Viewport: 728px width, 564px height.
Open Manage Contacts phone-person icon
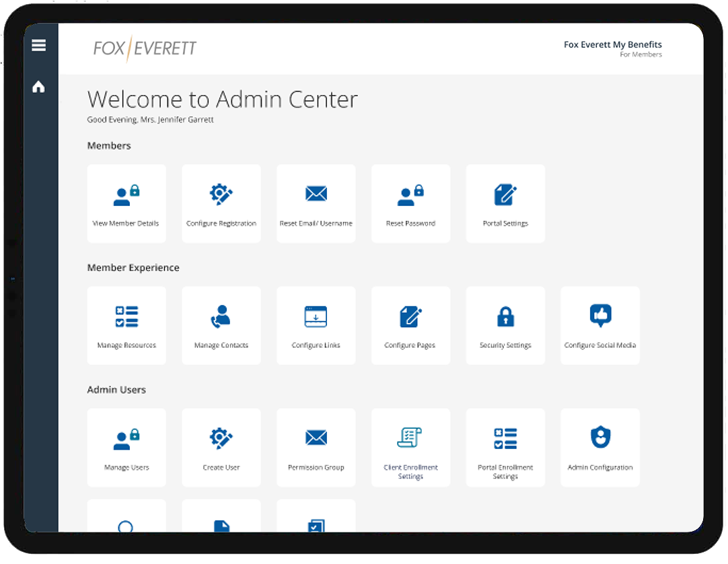pyautogui.click(x=221, y=316)
